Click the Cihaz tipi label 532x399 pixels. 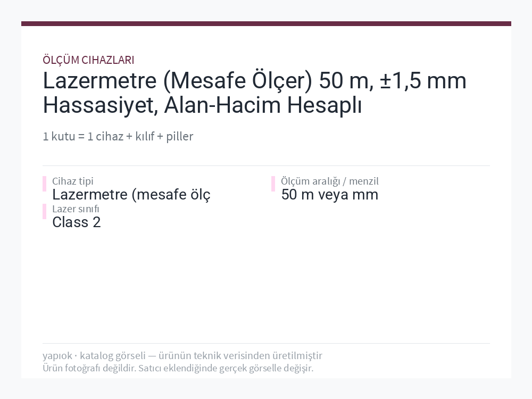[x=72, y=181]
